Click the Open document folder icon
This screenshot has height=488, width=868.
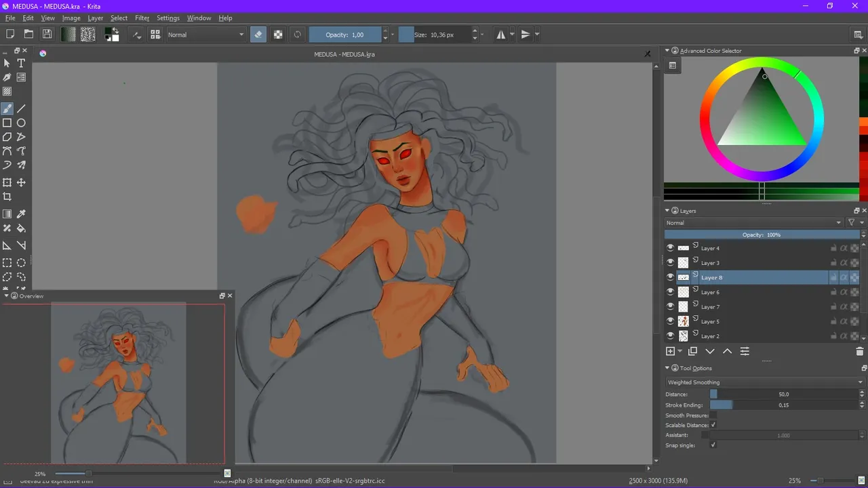click(28, 34)
